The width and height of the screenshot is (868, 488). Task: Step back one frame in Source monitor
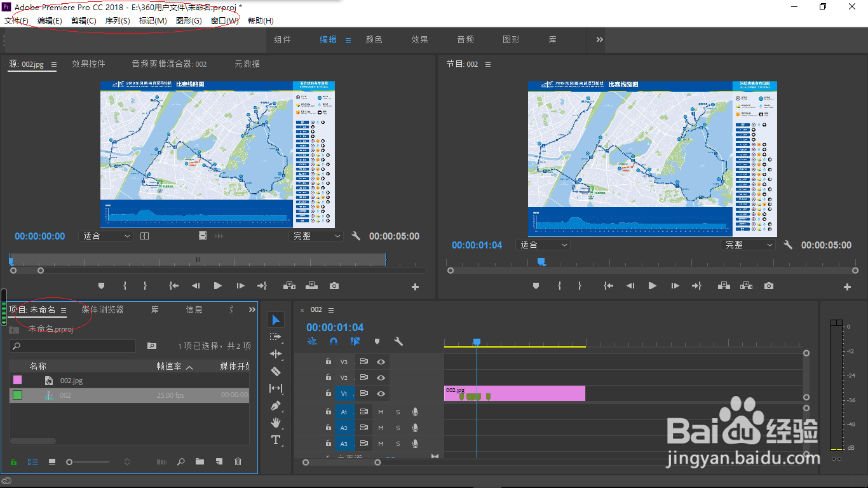point(196,286)
